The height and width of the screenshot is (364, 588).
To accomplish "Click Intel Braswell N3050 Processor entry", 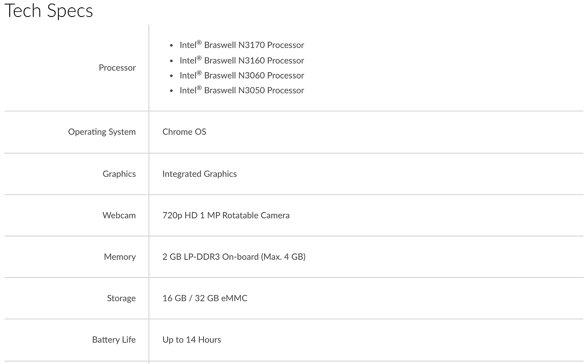I will (242, 90).
